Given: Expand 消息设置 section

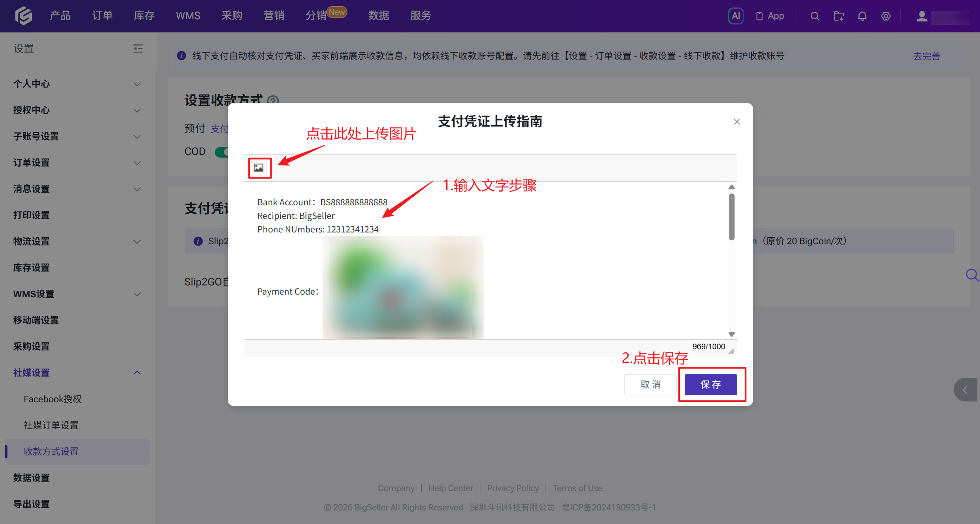Looking at the screenshot, I should 137,189.
